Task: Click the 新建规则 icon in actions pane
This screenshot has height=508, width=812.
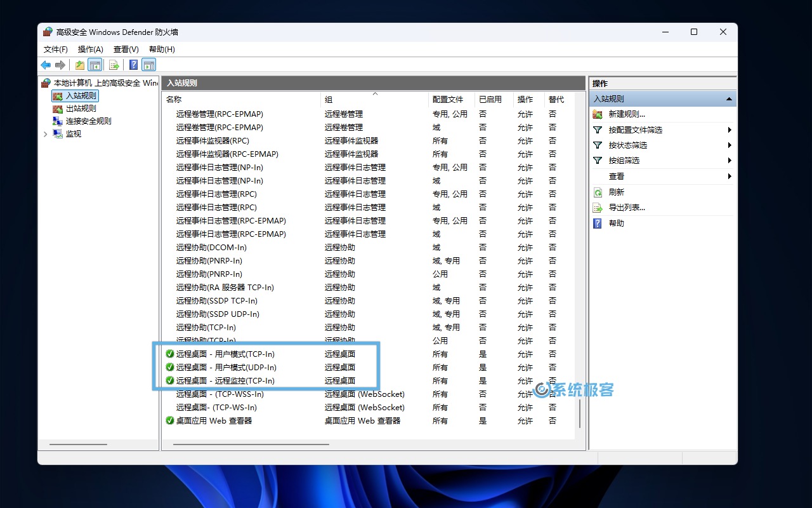Action: [598, 114]
